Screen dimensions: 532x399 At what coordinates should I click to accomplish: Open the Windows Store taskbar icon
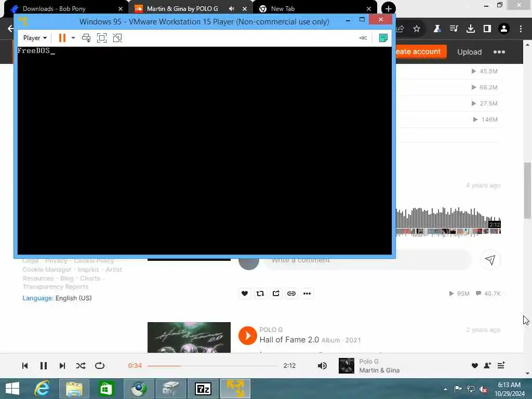[106, 389]
